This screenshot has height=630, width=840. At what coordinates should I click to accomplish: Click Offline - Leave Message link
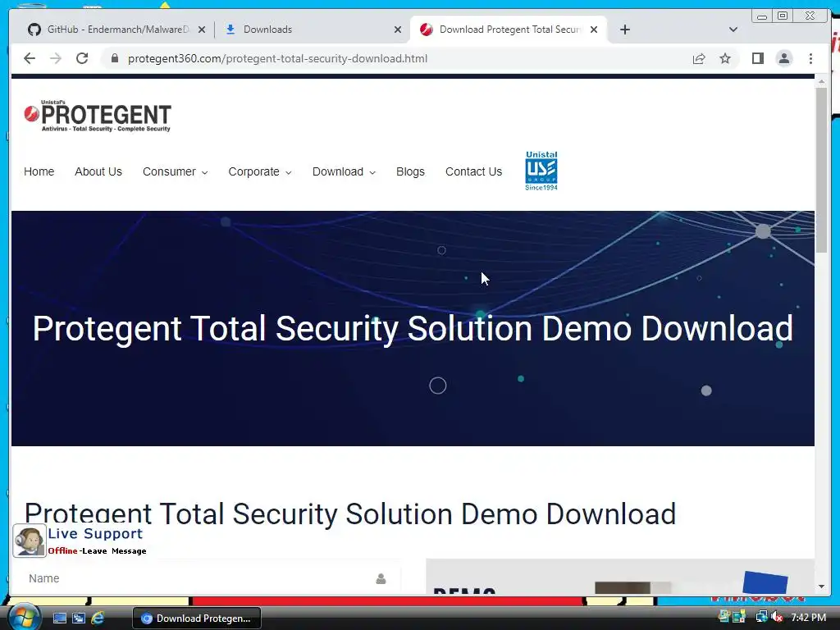[97, 550]
